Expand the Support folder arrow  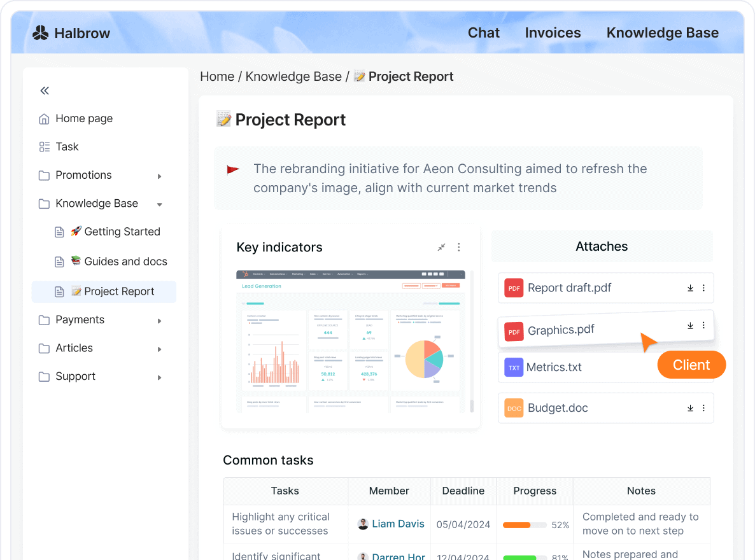pyautogui.click(x=160, y=377)
